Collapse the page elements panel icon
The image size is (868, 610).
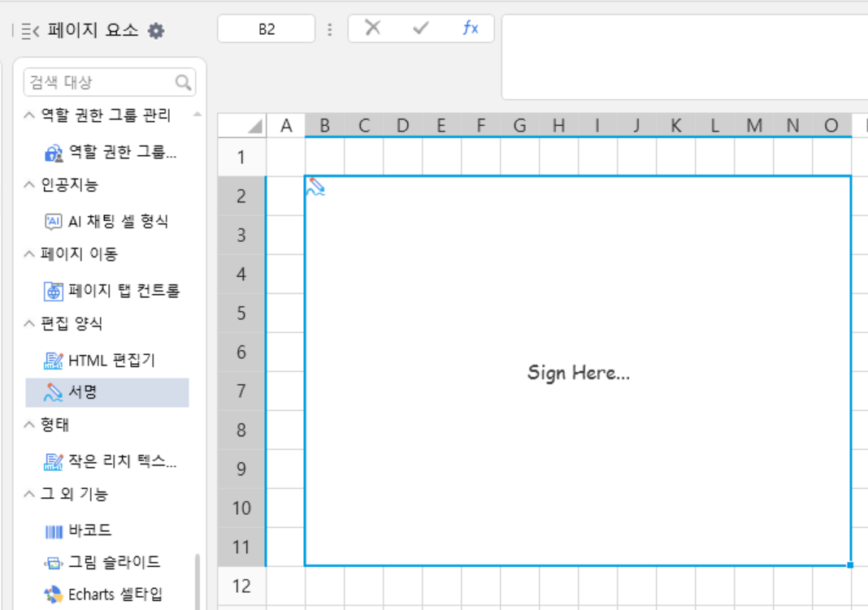(30, 31)
